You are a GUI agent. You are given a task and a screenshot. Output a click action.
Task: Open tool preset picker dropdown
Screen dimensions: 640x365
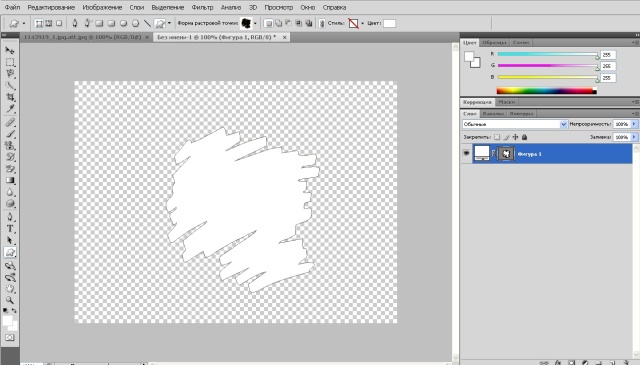pyautogui.click(x=24, y=23)
